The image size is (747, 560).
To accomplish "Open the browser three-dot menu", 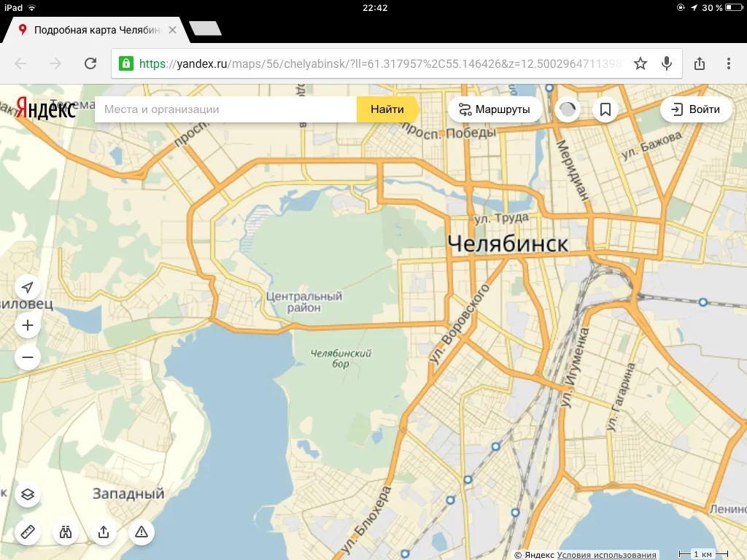I will click(x=729, y=63).
